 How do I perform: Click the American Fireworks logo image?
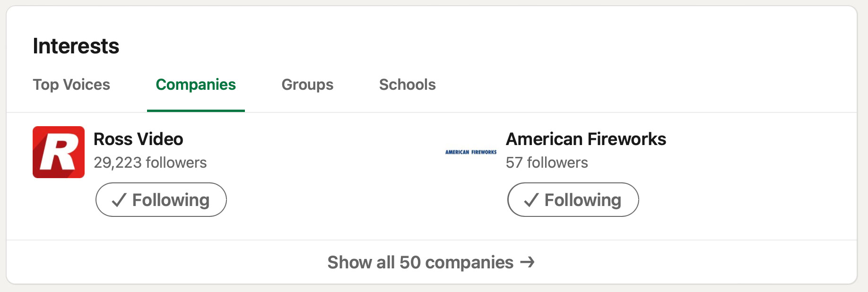471,152
